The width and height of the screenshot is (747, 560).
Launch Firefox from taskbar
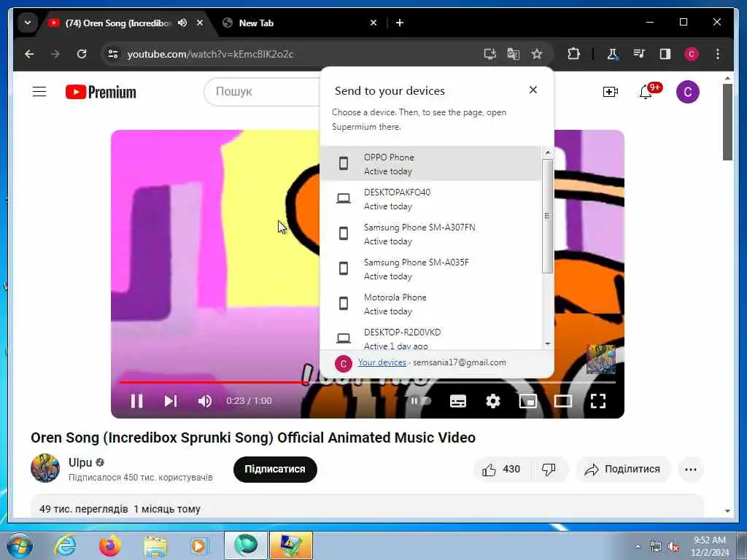[x=109, y=545]
